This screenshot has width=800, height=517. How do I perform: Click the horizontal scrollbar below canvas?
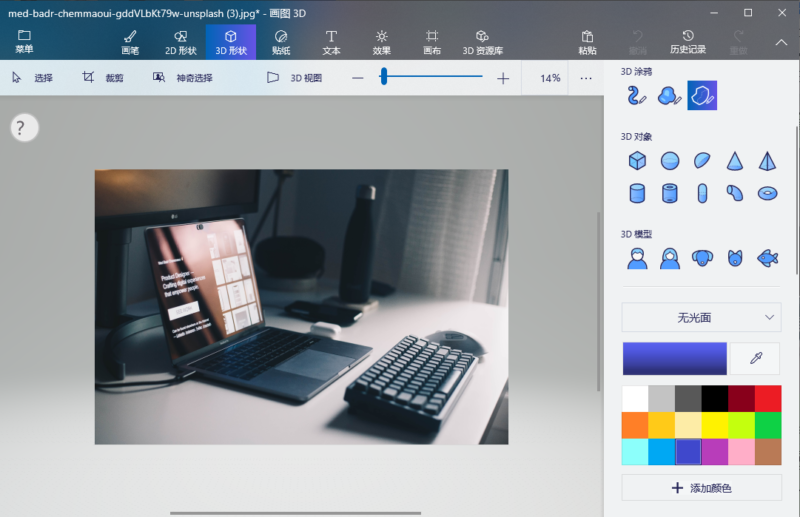coord(295,513)
